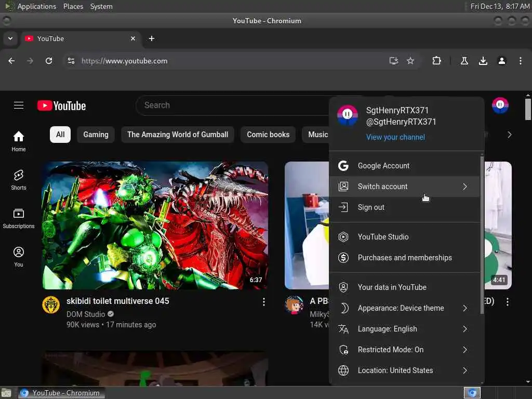Viewport: 532px width, 399px height.
Task: Expand Language: English options
Action: point(404,329)
